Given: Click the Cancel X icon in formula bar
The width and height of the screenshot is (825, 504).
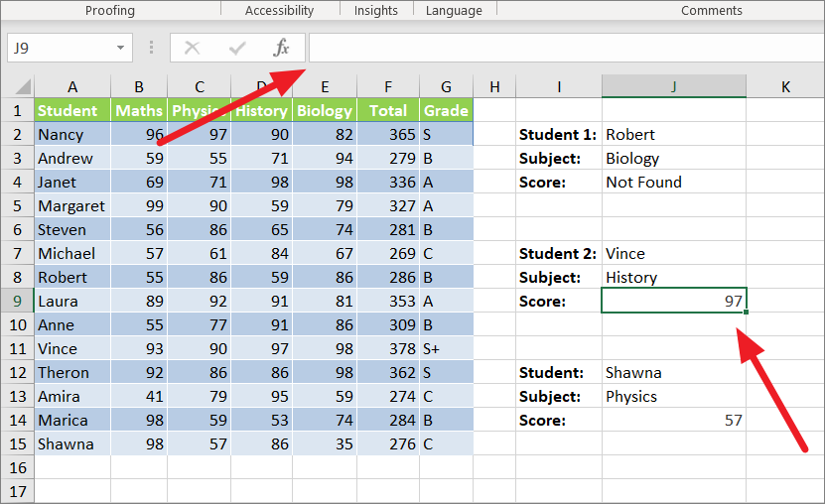Looking at the screenshot, I should 192,48.
